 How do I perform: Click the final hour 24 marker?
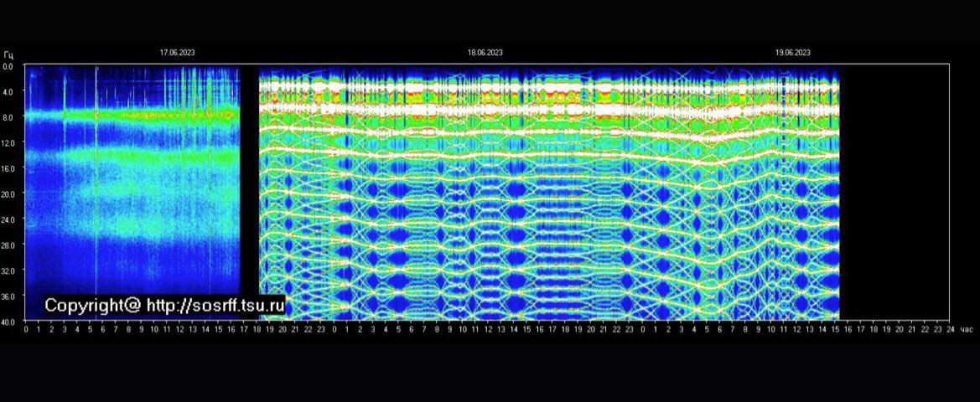point(950,330)
